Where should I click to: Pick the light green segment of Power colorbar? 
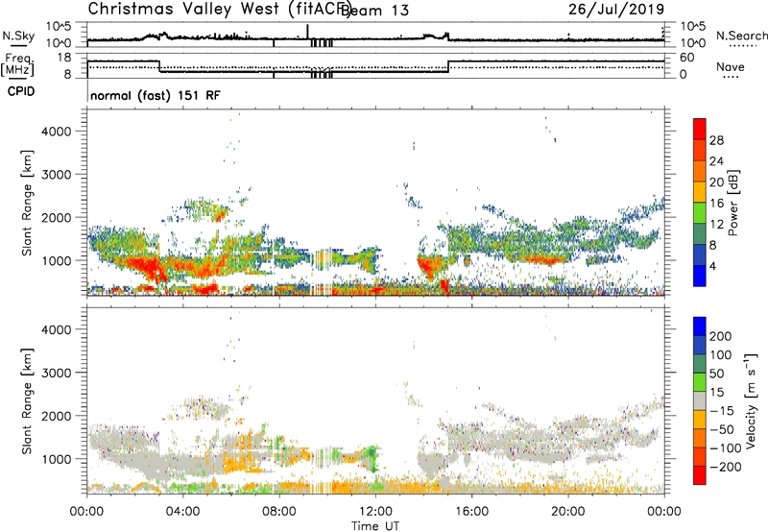click(x=700, y=213)
